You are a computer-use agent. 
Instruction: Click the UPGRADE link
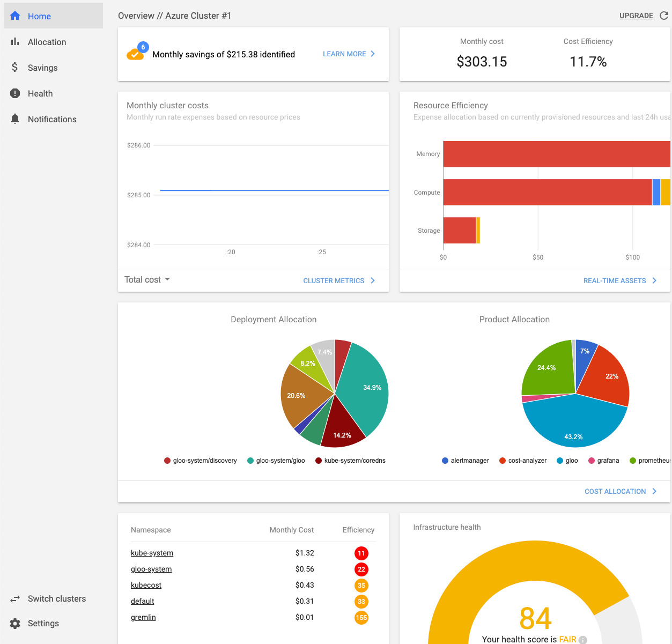coord(636,16)
